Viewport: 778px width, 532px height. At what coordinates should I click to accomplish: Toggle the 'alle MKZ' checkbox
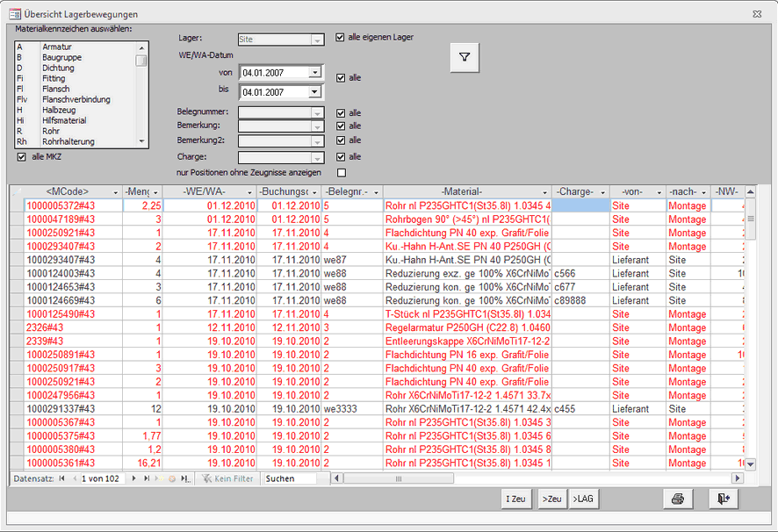coord(22,156)
